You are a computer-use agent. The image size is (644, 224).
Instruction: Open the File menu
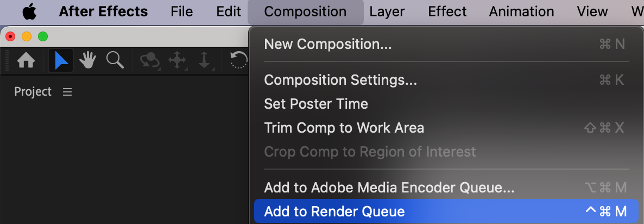[181, 11]
